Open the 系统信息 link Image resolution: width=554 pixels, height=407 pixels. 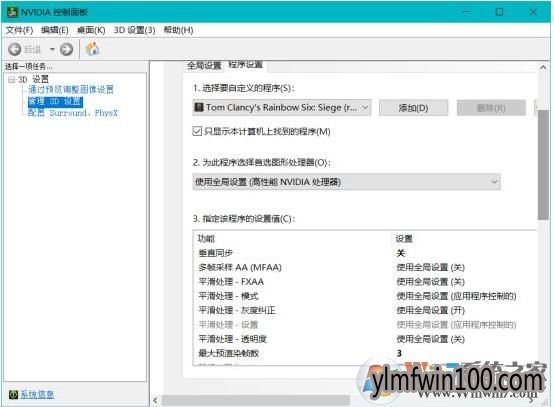tap(37, 394)
